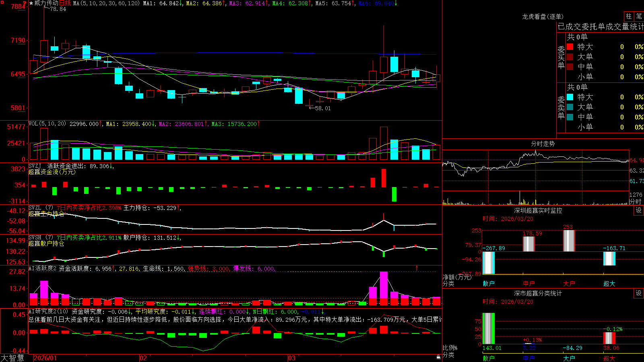This screenshot has height=362, width=644.
Task: Click the 威力传动 stock name
Action: [x=46, y=3]
